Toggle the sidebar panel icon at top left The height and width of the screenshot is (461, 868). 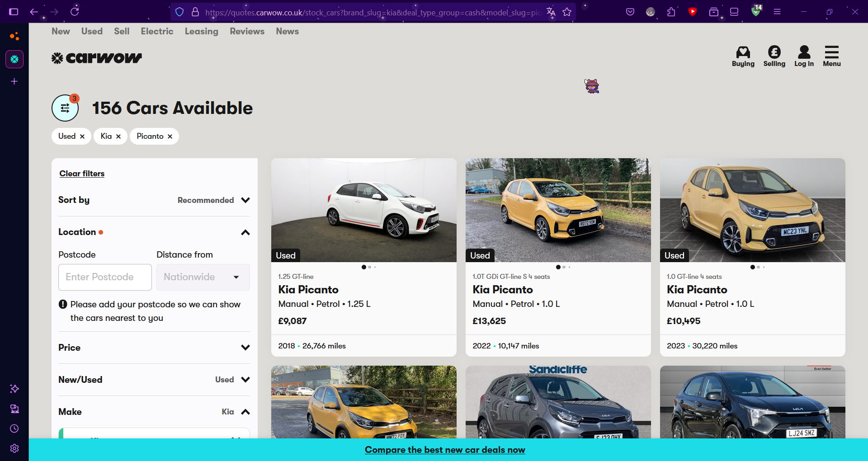(x=14, y=12)
